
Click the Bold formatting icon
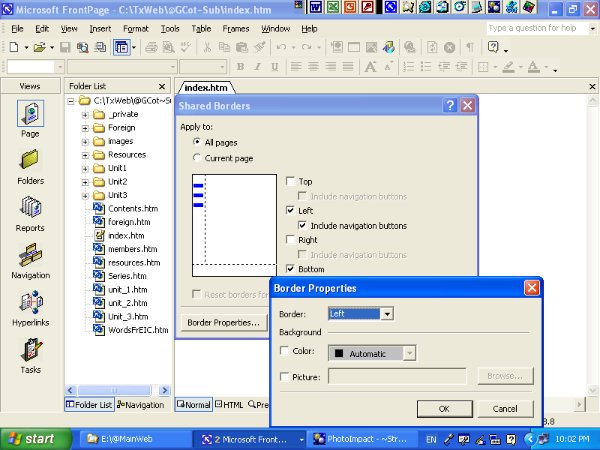click(240, 67)
